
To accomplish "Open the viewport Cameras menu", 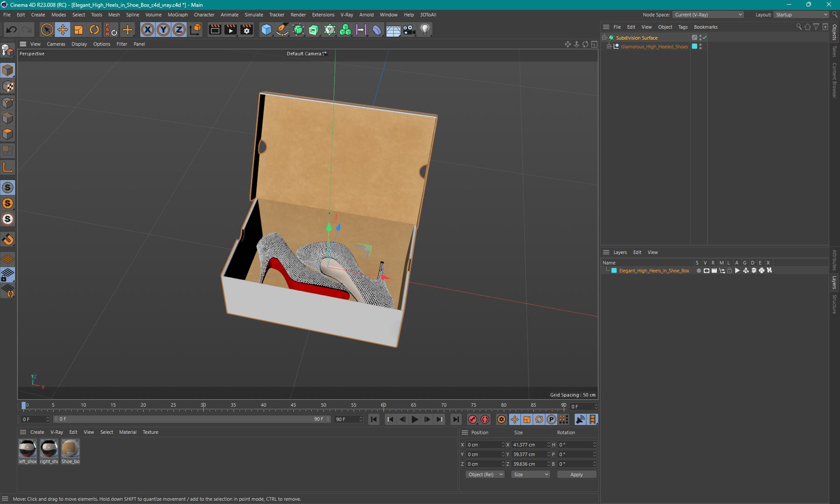I will point(56,44).
